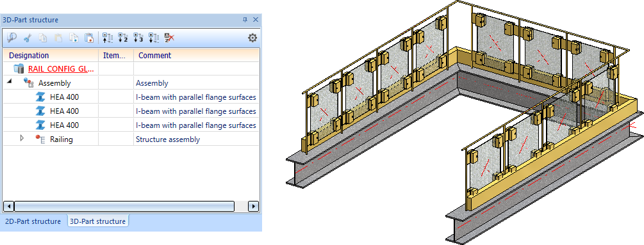Screen dimensions: 644x245
Task: Click the horizontal scrollbar right arrow
Action: pyautogui.click(x=254, y=206)
